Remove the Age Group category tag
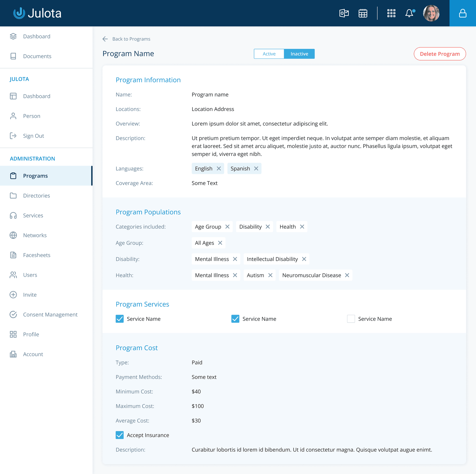Image resolution: width=476 pixels, height=474 pixels. 227,227
